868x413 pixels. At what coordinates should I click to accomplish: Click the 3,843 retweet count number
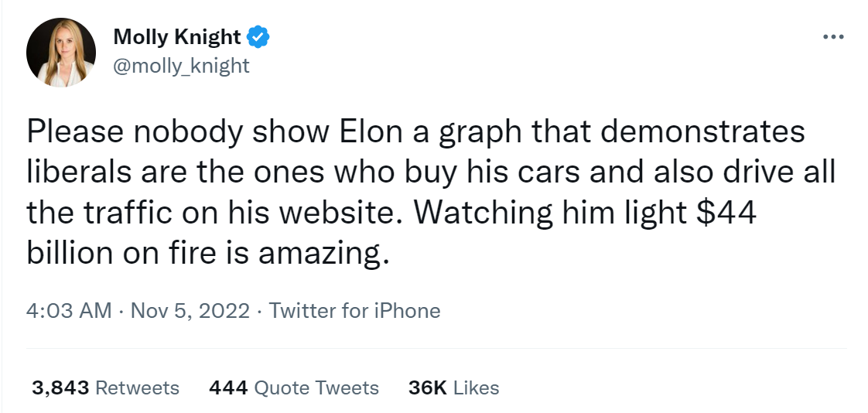[61, 387]
